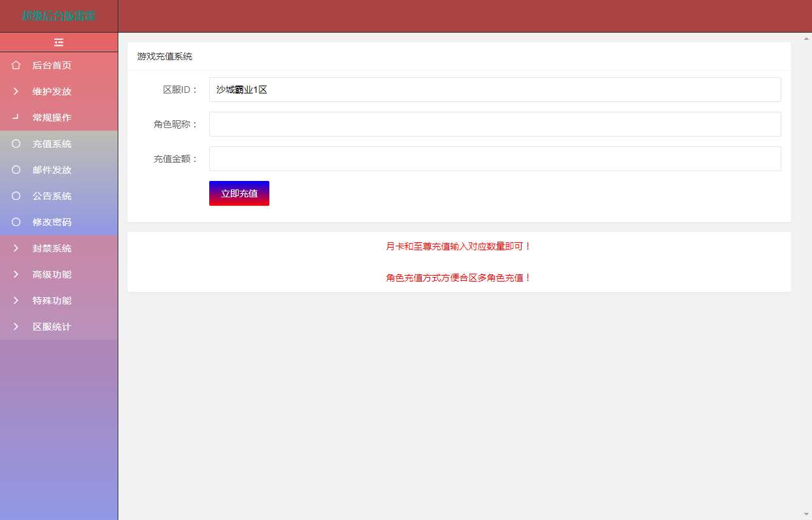Click the home icon beside 后台首页
The width and height of the screenshot is (812, 520).
point(16,65)
